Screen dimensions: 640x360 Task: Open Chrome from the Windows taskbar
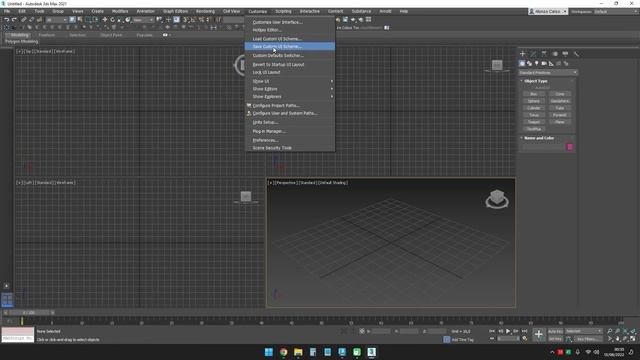pyautogui.click(x=283, y=352)
